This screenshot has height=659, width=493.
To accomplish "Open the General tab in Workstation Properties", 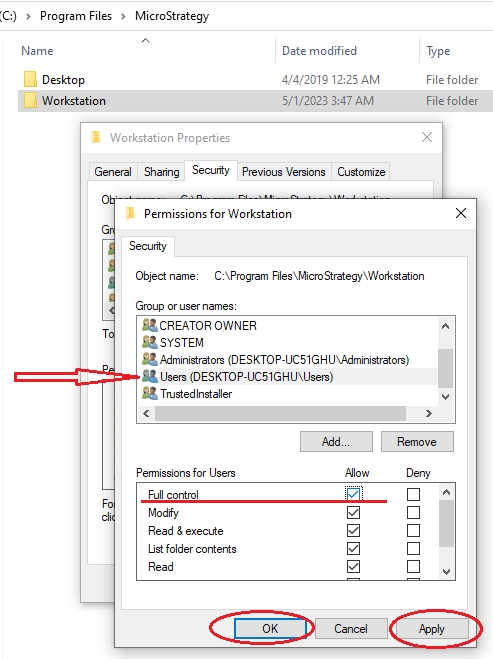I will [x=113, y=172].
